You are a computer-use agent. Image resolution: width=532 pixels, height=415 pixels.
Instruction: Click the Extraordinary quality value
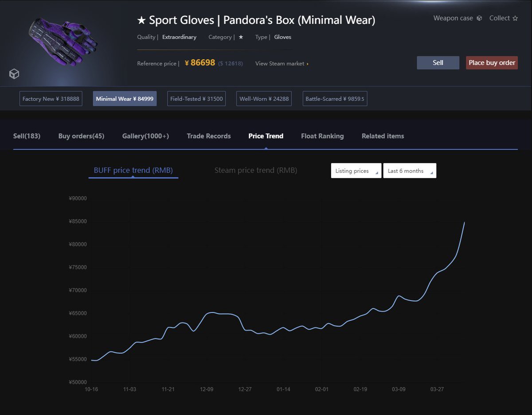[x=179, y=37]
